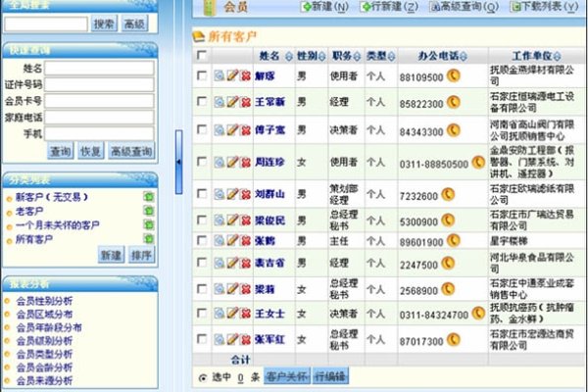Edit the 张鹤 record with pencil icon

click(x=232, y=240)
